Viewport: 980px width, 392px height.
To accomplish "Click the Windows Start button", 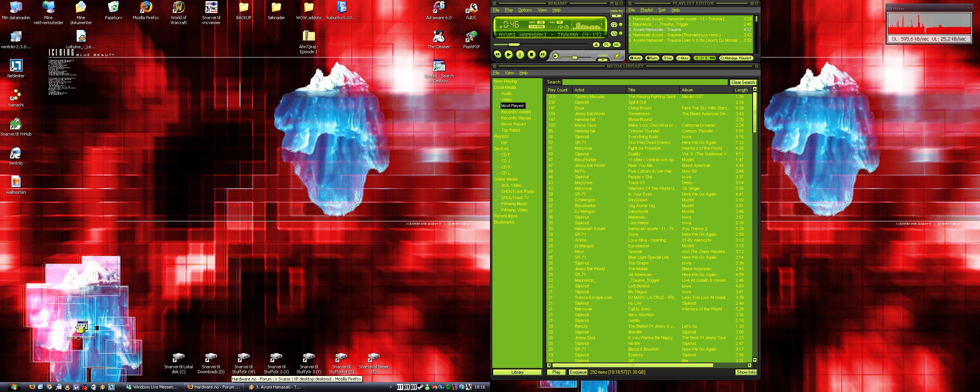I will coord(14,387).
